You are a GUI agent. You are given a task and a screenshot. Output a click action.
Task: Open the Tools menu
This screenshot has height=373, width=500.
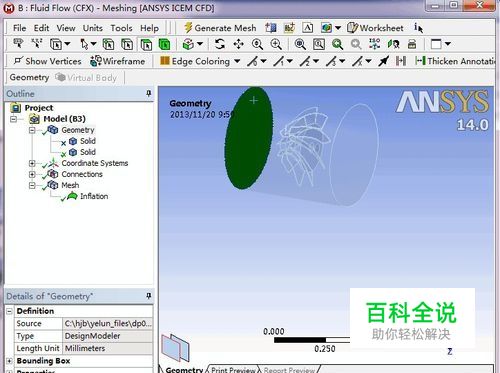click(x=121, y=28)
